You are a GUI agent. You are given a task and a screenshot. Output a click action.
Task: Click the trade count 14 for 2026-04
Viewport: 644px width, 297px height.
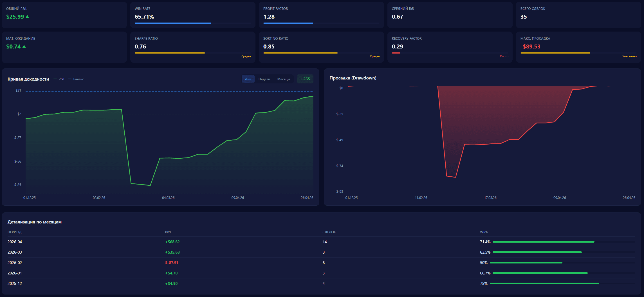coord(325,242)
